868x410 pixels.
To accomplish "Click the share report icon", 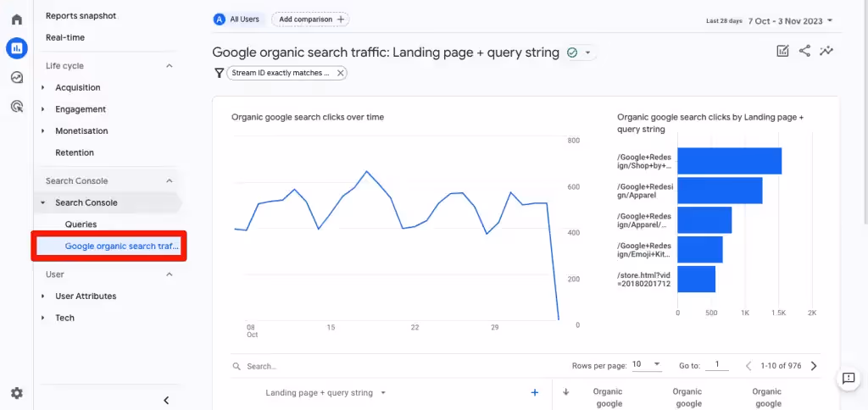I will click(804, 51).
